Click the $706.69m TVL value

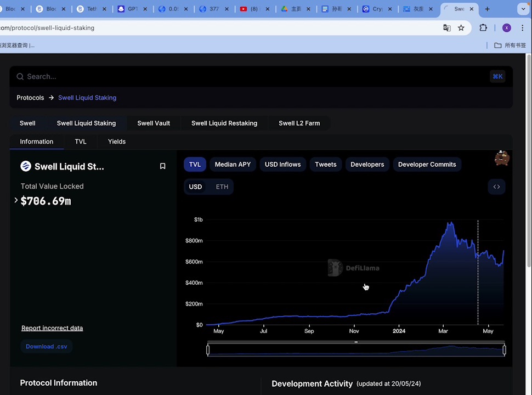pyautogui.click(x=46, y=201)
